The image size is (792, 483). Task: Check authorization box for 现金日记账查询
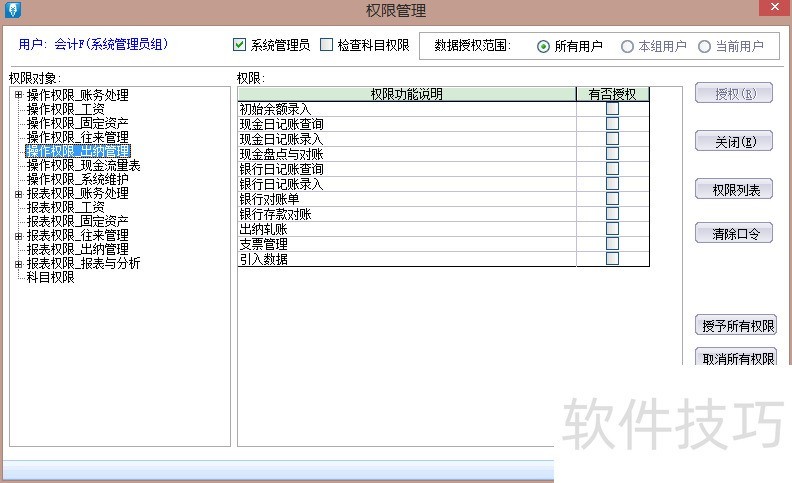click(x=612, y=123)
